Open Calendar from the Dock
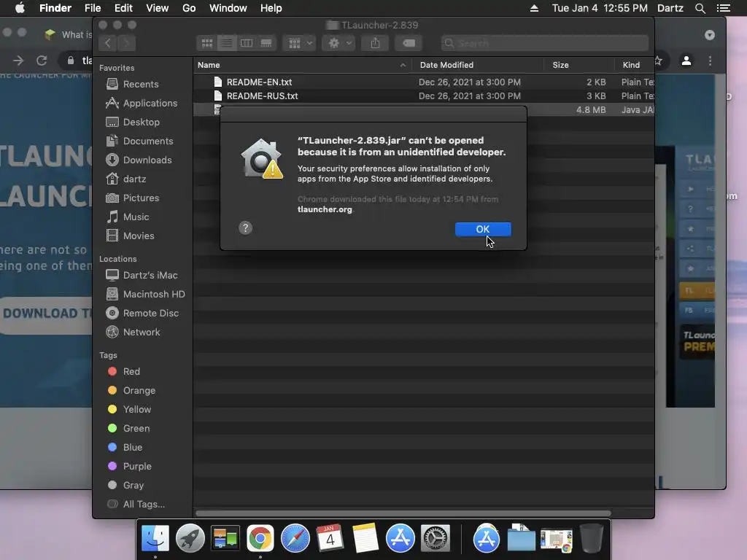This screenshot has width=747, height=560. point(330,539)
